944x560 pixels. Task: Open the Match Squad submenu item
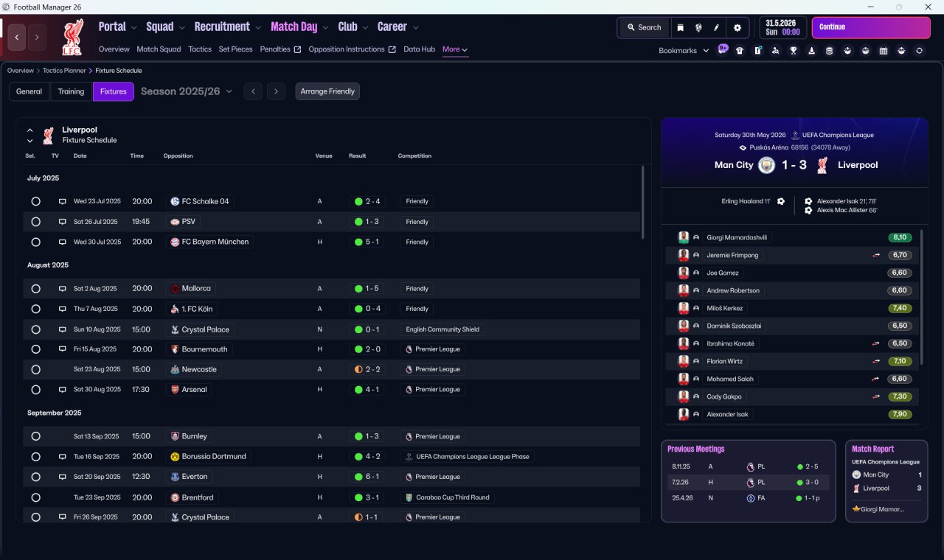point(159,49)
